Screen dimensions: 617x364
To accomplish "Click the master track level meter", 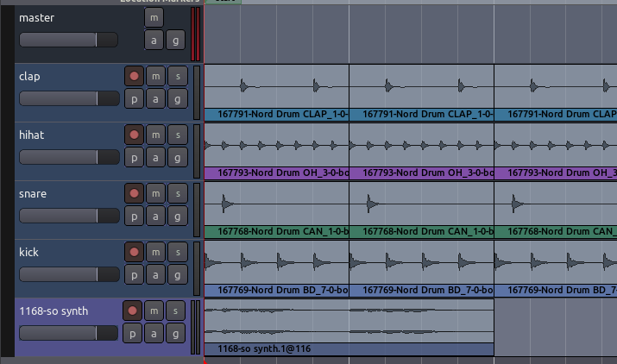I will (x=196, y=35).
